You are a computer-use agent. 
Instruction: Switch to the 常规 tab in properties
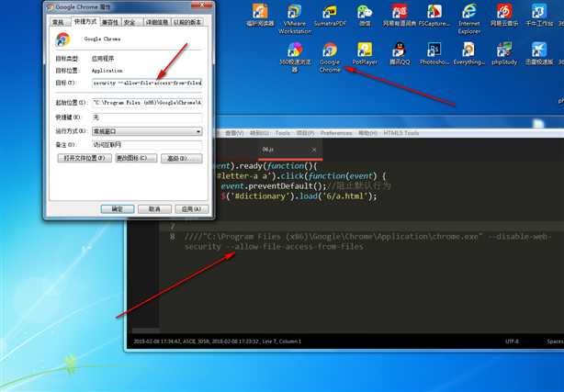point(59,22)
